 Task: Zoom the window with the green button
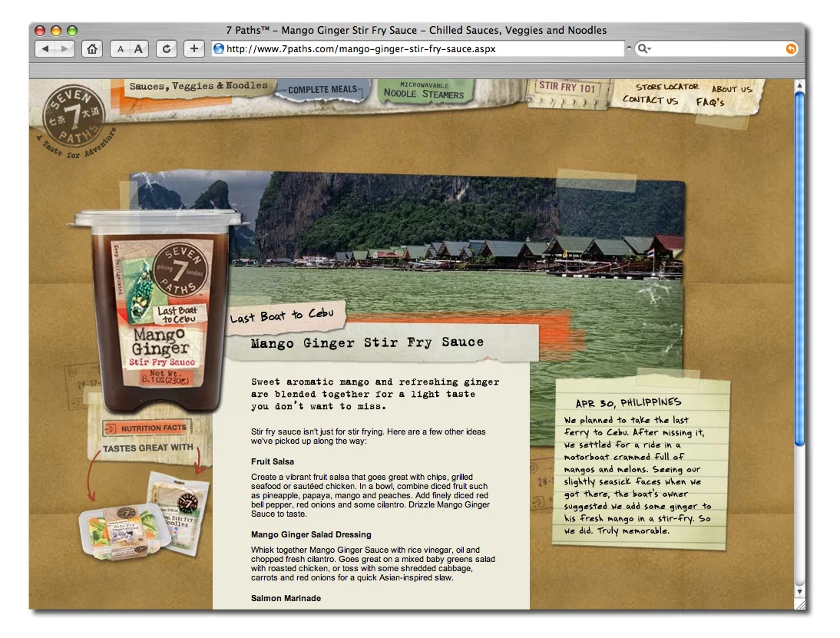[71, 31]
